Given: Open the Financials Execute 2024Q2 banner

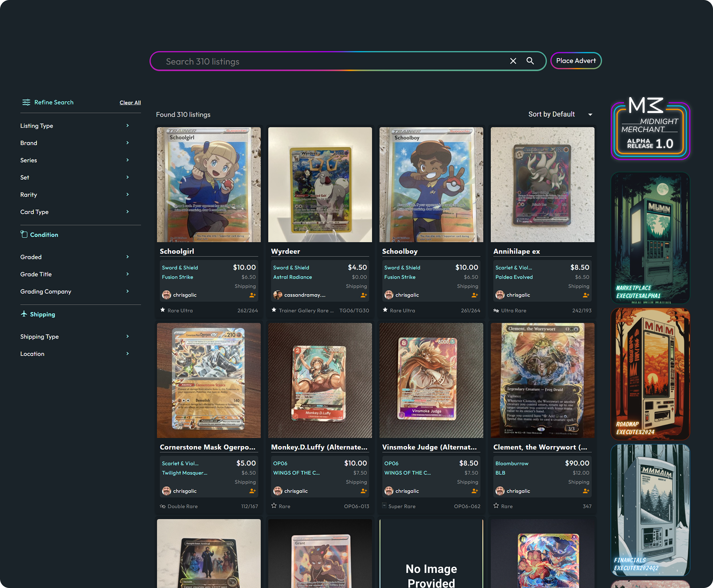Looking at the screenshot, I should point(650,510).
